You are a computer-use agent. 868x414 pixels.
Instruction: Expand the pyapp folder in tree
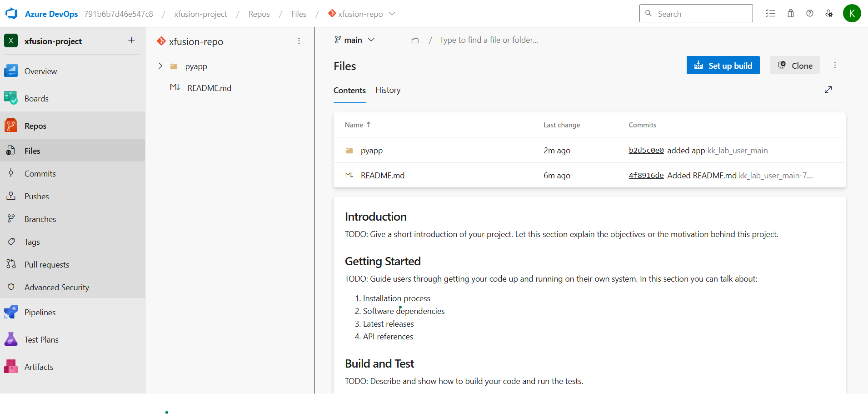tap(160, 66)
